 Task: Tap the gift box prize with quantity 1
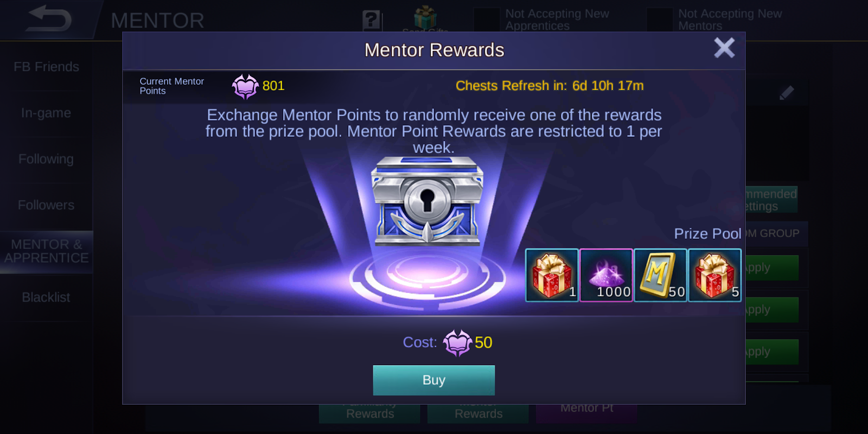[x=552, y=275]
